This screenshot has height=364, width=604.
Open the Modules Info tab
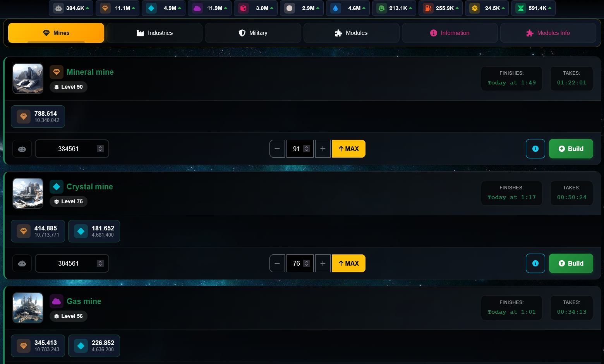tap(548, 33)
